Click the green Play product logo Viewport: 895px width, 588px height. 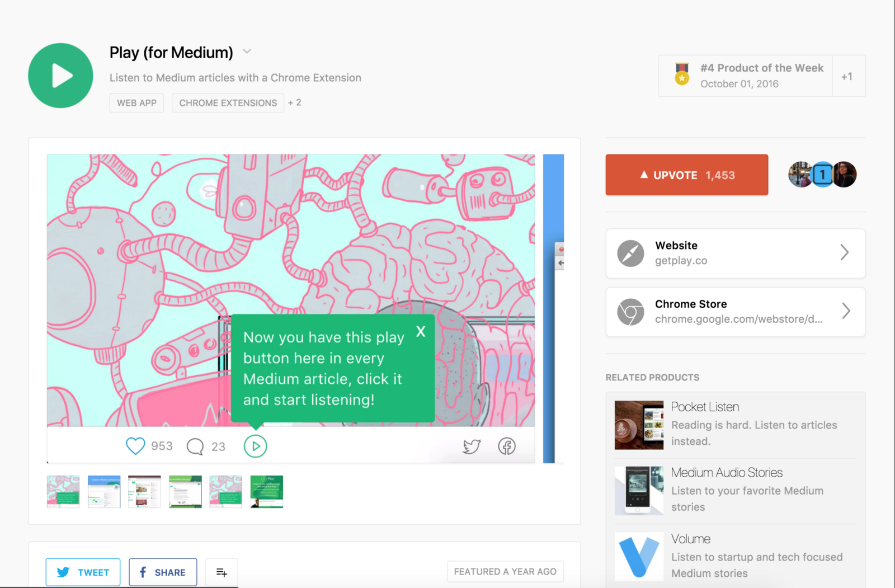click(x=60, y=76)
